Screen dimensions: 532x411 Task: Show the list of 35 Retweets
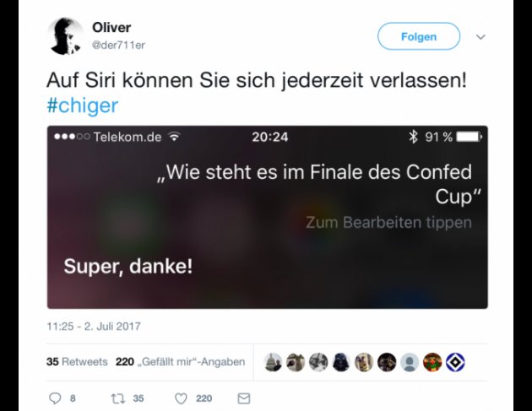click(x=77, y=362)
